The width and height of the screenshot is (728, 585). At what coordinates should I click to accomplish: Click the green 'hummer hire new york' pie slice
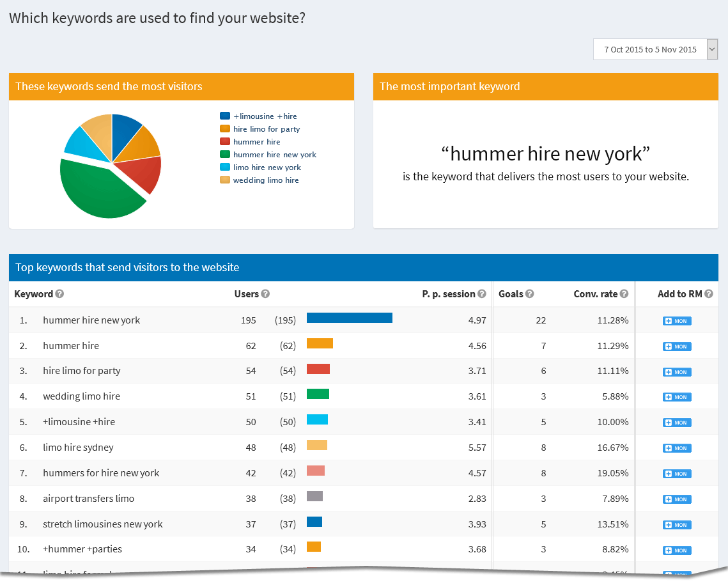pyautogui.click(x=99, y=192)
